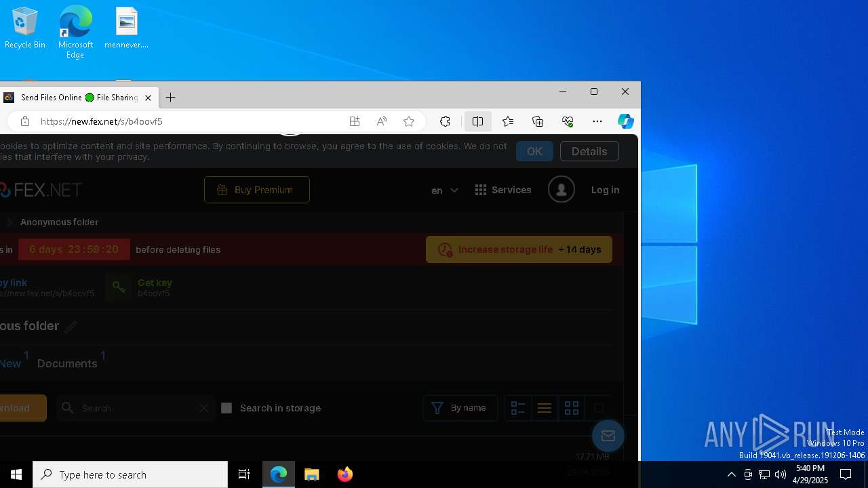Open the Recycle Bin desktop icon
Screen dimensions: 868x488
tap(25, 28)
